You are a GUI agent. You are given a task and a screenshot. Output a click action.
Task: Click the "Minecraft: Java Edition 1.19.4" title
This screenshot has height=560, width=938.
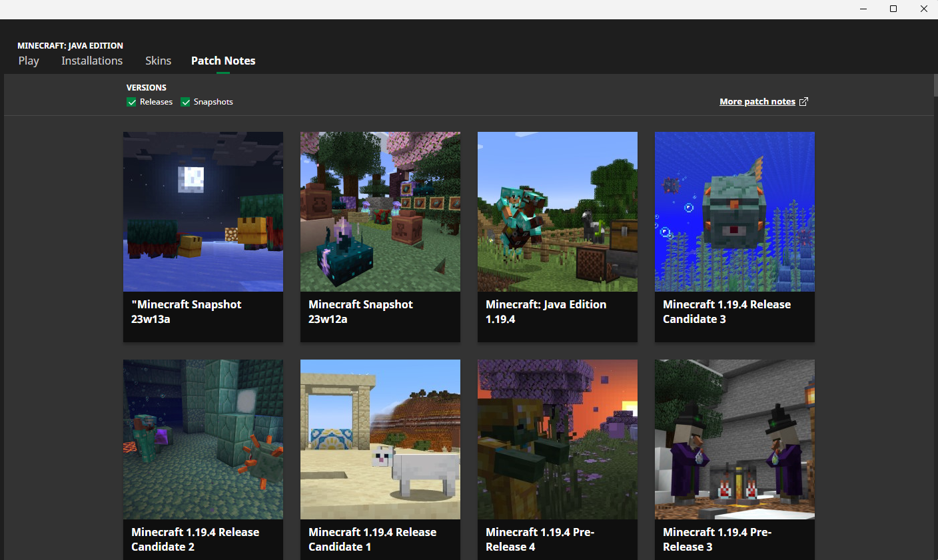(x=546, y=312)
